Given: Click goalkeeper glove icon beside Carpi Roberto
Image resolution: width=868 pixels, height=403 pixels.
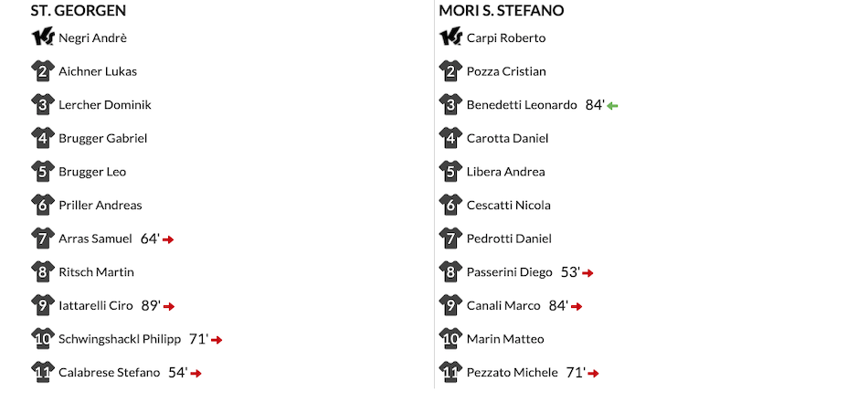Looking at the screenshot, I should click(450, 37).
